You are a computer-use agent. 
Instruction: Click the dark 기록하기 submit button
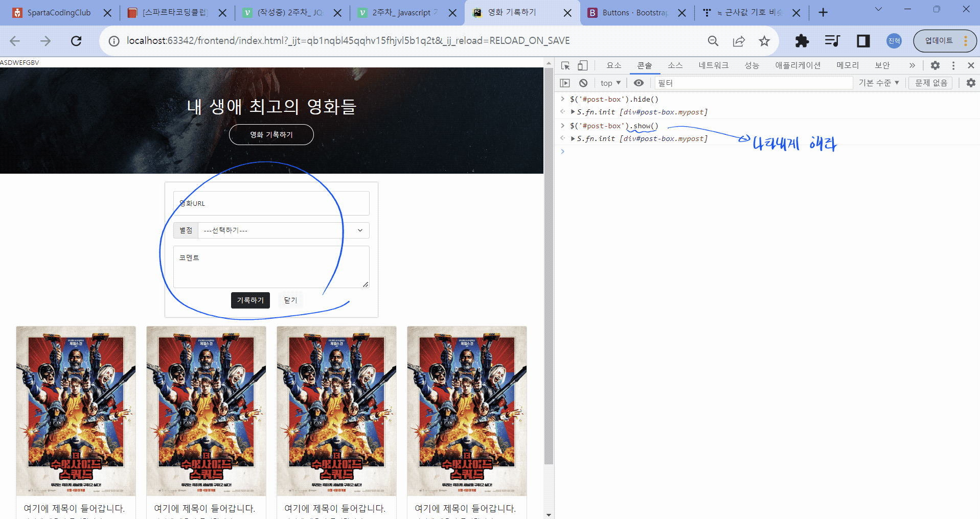click(250, 300)
